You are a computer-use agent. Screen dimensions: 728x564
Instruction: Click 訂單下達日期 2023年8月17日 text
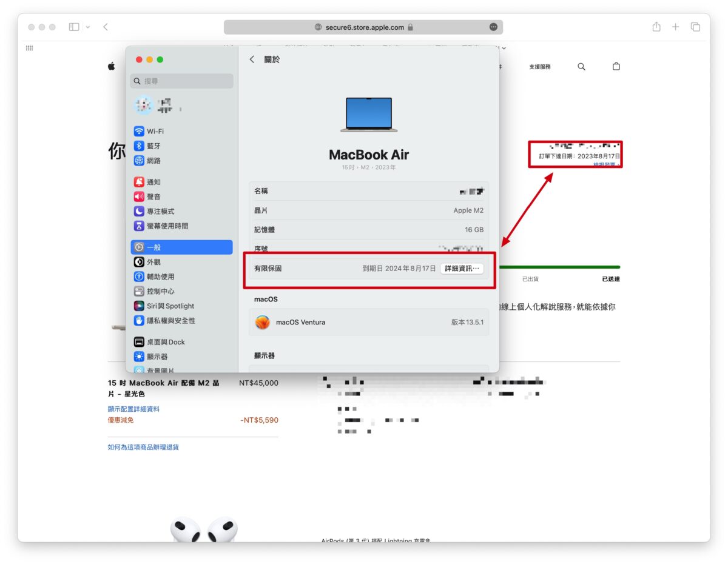click(x=579, y=156)
